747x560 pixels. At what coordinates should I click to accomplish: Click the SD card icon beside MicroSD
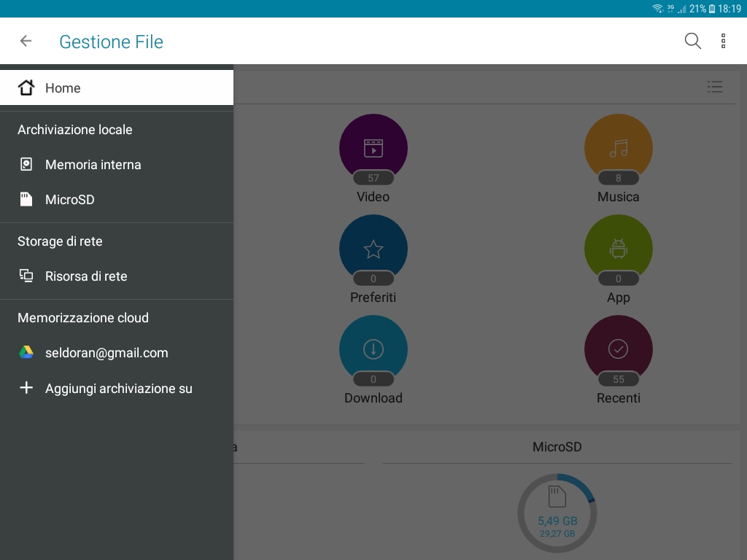(26, 199)
